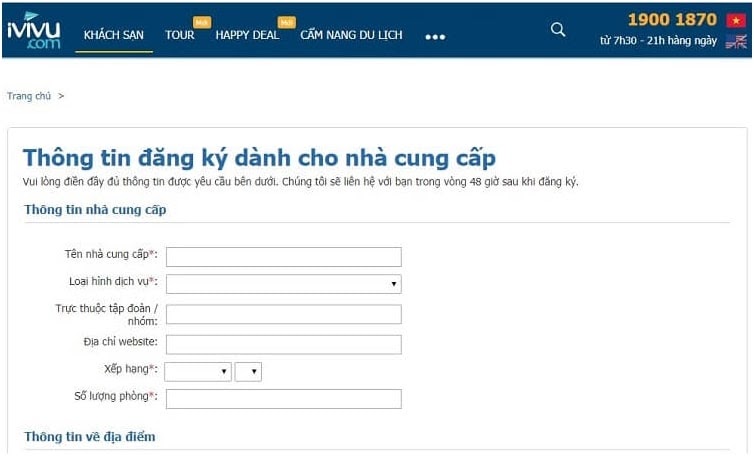Image resolution: width=754 pixels, height=456 pixels.
Task: Focus the Tên nhà cung cấp field
Action: [284, 257]
